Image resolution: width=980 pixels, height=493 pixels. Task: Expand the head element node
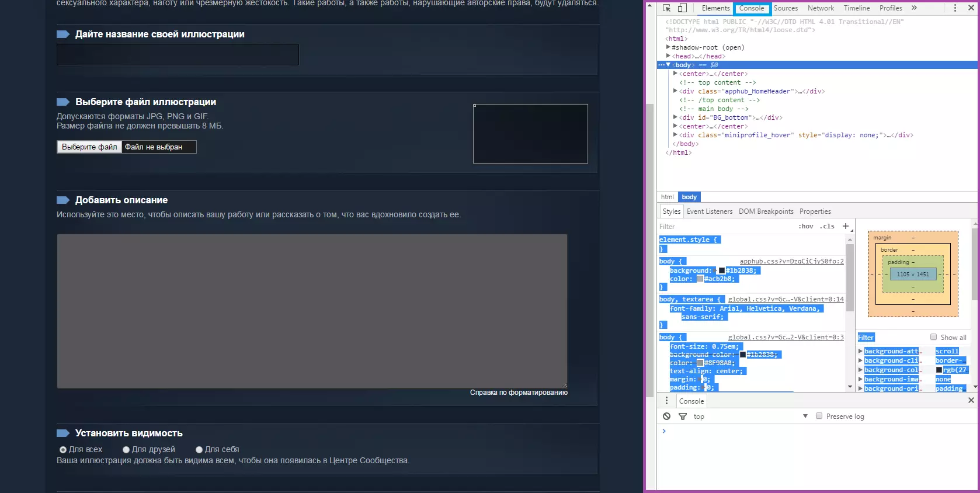(x=668, y=56)
